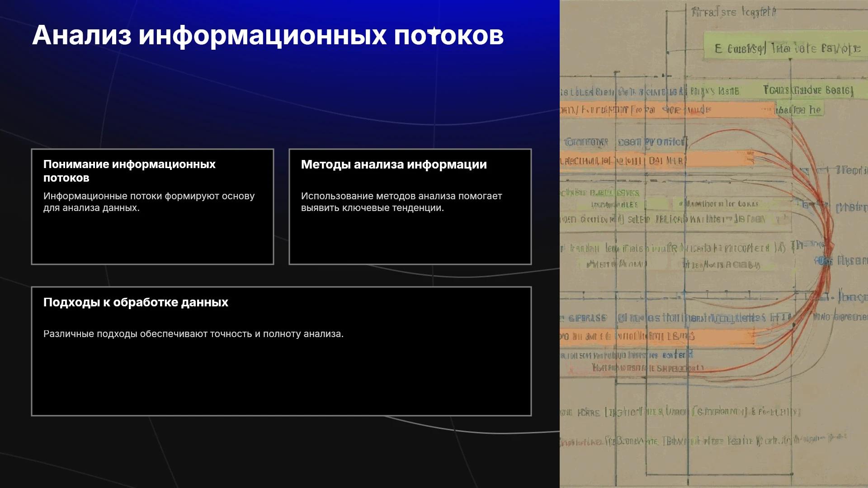Click handwritten caption at top of diagram

click(x=734, y=12)
